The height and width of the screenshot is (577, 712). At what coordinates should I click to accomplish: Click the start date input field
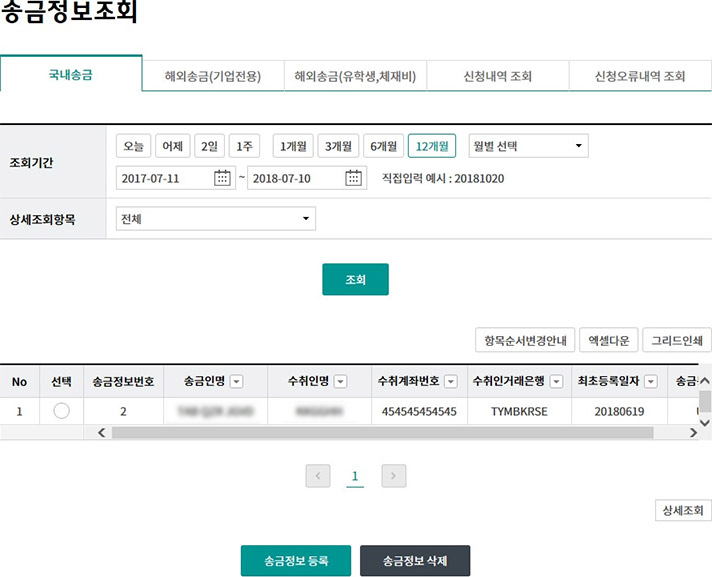164,178
